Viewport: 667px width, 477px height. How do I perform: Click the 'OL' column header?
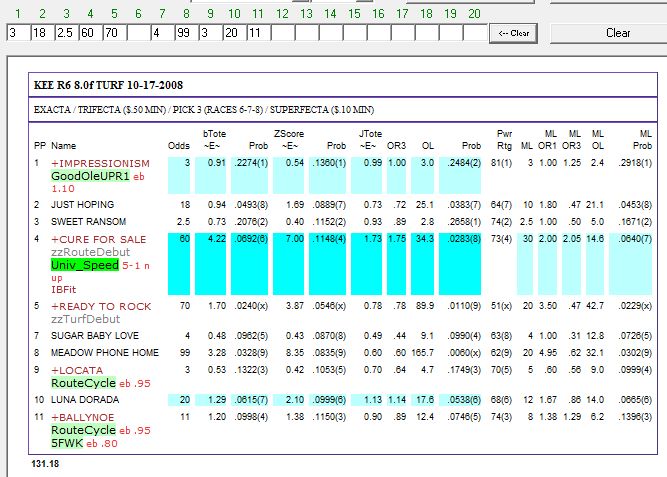pos(428,146)
